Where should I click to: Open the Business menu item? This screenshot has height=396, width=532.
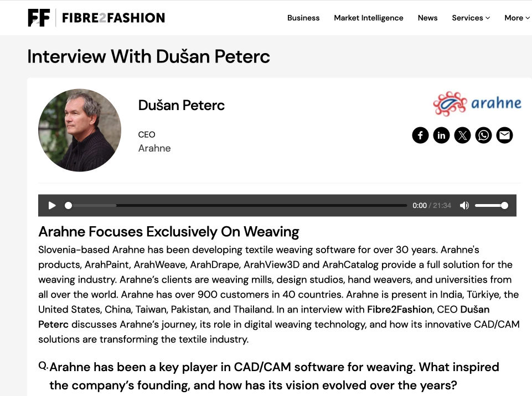pyautogui.click(x=303, y=18)
